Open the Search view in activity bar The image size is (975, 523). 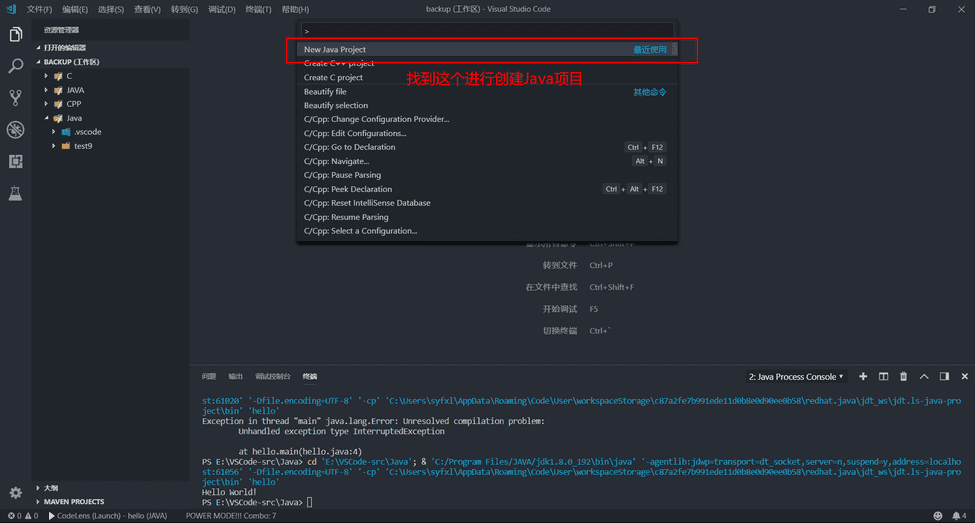(x=15, y=66)
